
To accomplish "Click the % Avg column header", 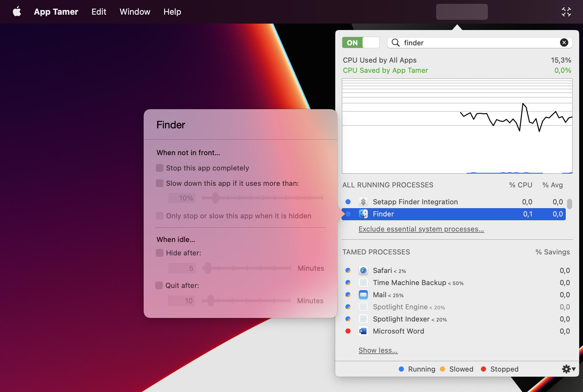I will 552,185.
